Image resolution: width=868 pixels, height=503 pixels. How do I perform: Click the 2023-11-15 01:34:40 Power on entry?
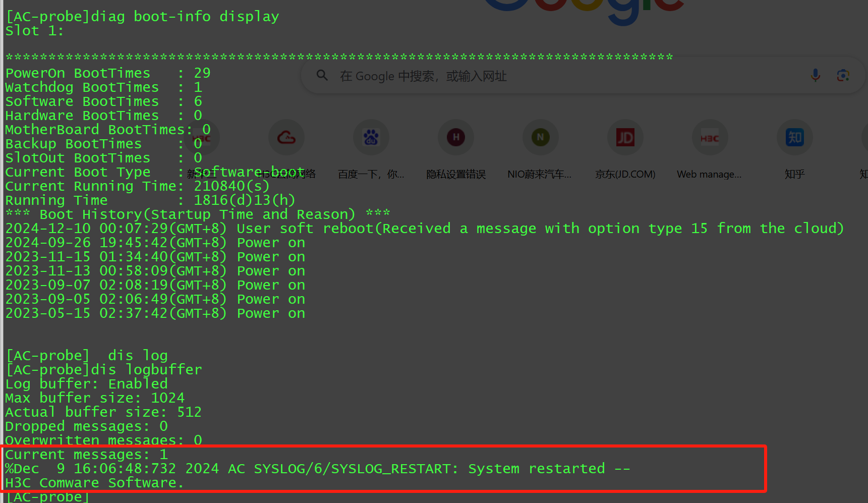coord(155,257)
